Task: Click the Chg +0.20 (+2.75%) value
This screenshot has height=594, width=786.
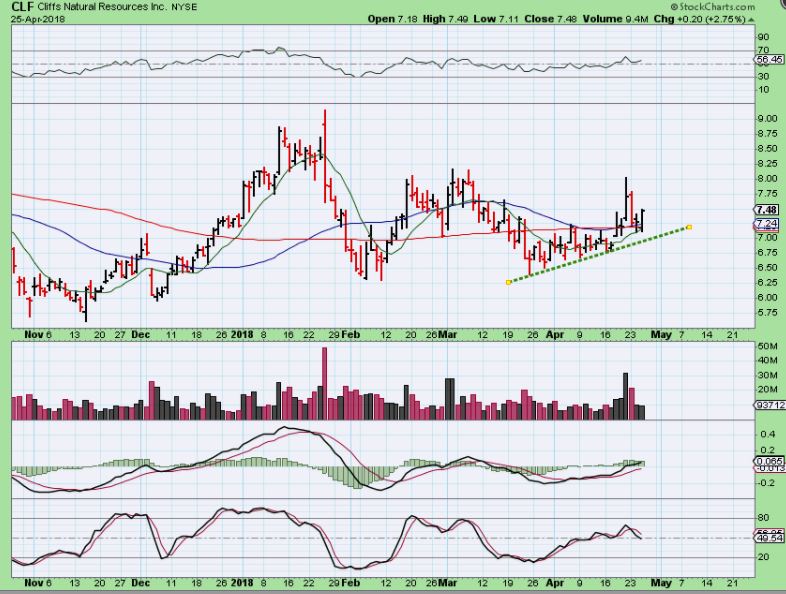Action: 700,19
